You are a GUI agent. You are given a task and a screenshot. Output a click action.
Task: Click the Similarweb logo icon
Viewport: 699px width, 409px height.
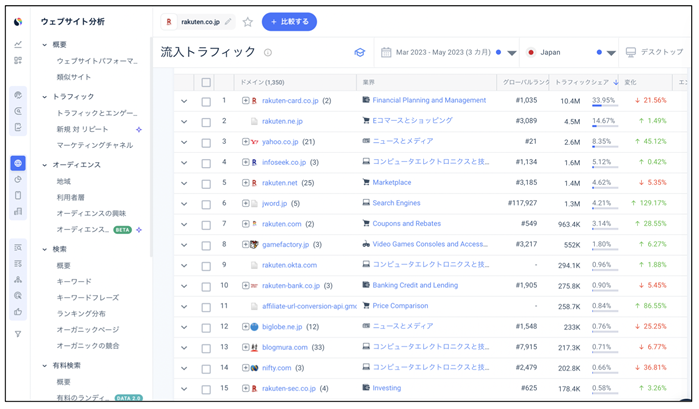click(18, 21)
